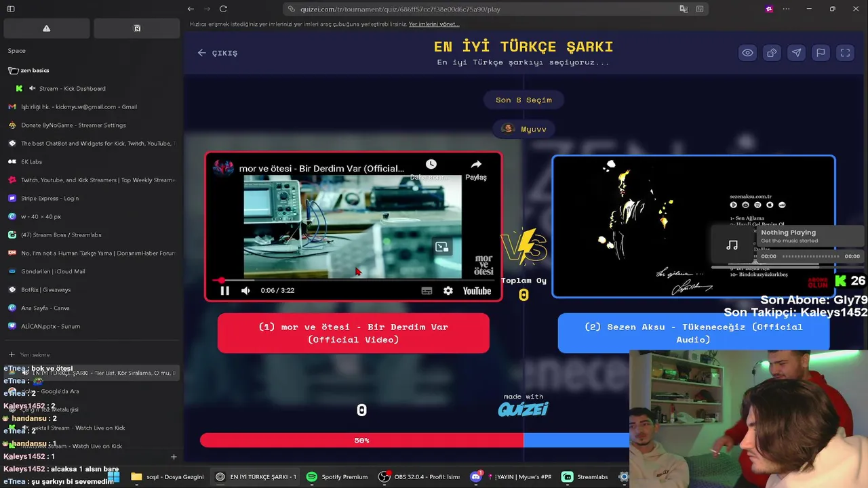Open OBS 32.0.4 from the taskbar

coord(418,477)
